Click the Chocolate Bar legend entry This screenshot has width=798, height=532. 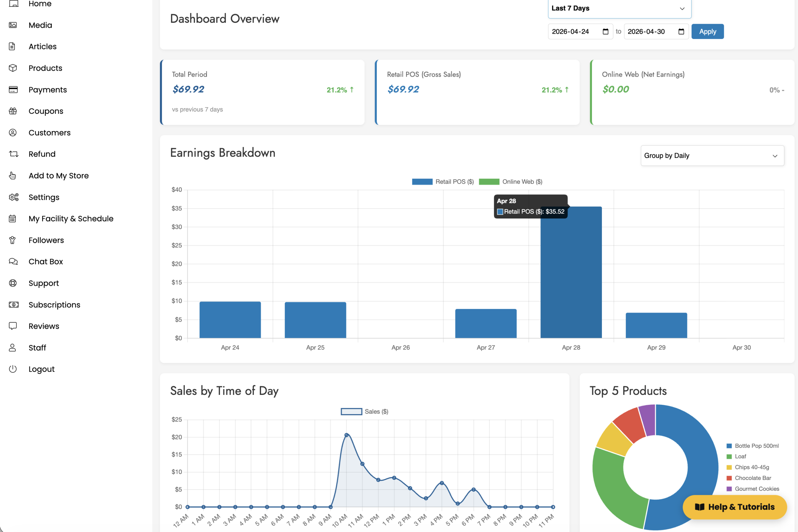[x=748, y=478]
